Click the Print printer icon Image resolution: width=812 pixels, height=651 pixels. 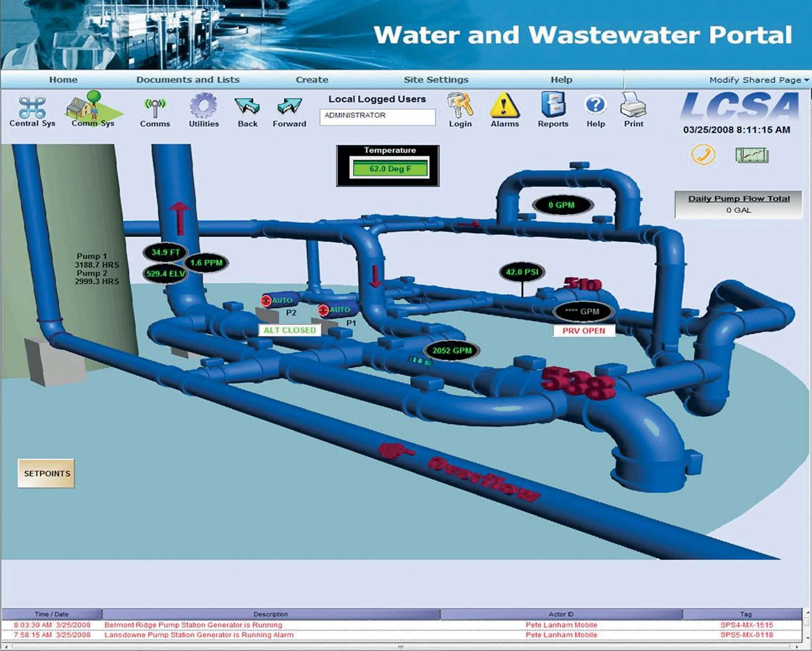(x=633, y=105)
